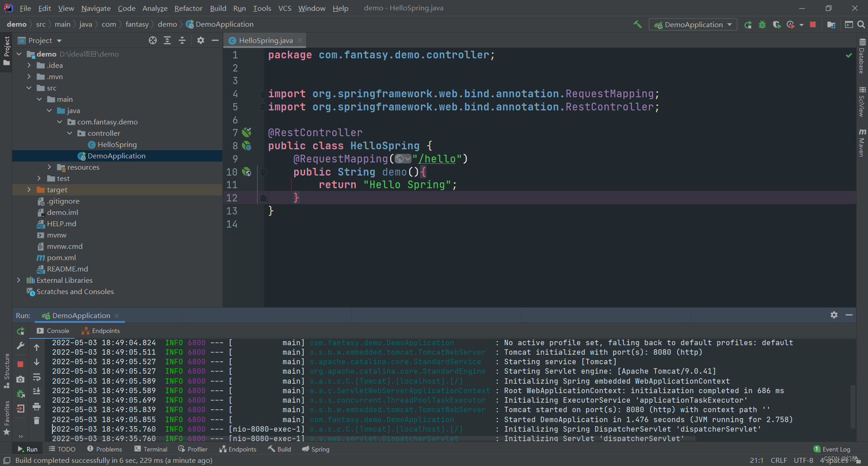
Task: Click the red Stop icon in top toolbar
Action: click(813, 24)
